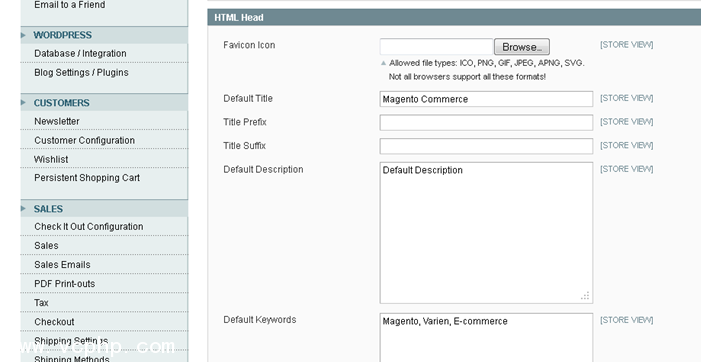Collapse the SALES section arrow
The height and width of the screenshot is (362, 701).
pyautogui.click(x=23, y=209)
